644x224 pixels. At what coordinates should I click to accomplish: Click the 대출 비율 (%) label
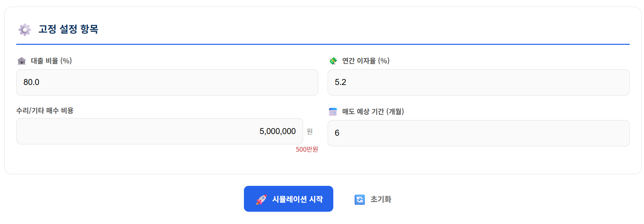[51, 61]
